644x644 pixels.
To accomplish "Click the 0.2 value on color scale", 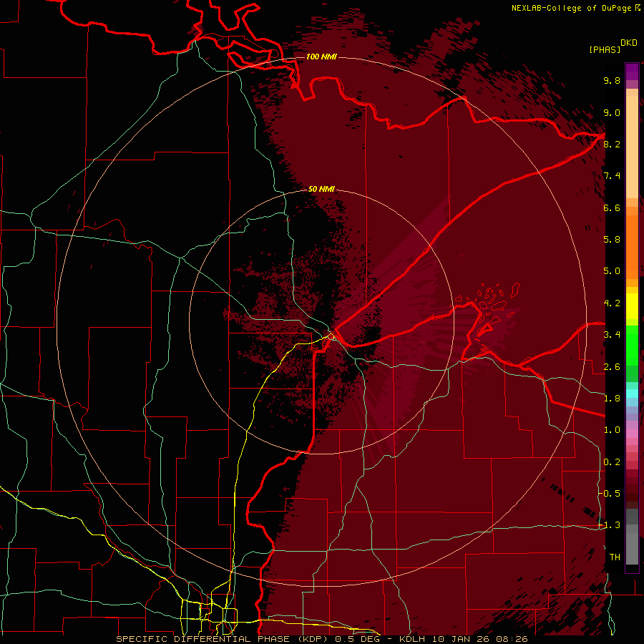I will pos(612,462).
